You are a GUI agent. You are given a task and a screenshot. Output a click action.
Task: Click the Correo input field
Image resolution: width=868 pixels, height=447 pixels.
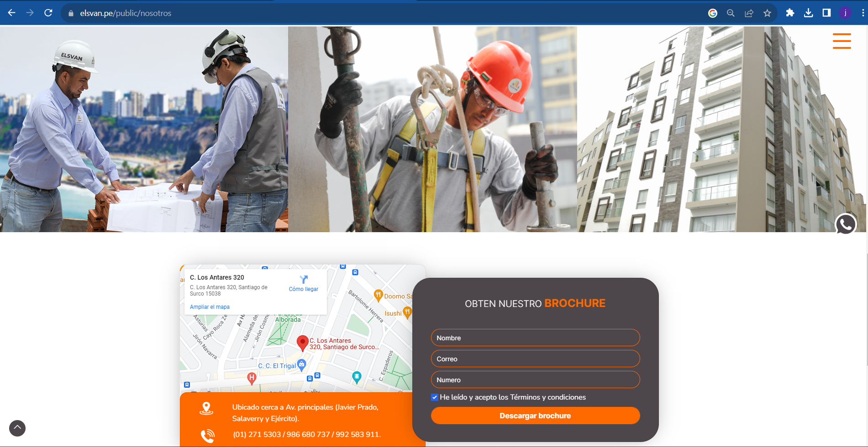(535, 359)
